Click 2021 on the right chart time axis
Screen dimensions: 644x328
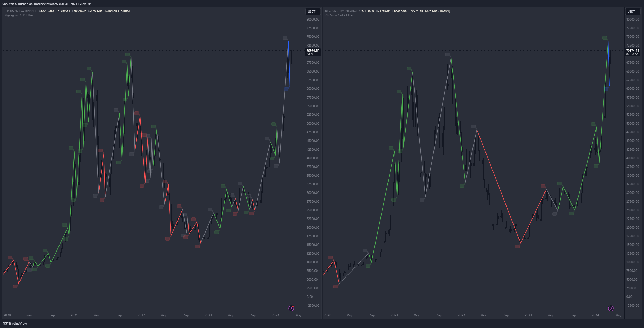click(x=394, y=315)
